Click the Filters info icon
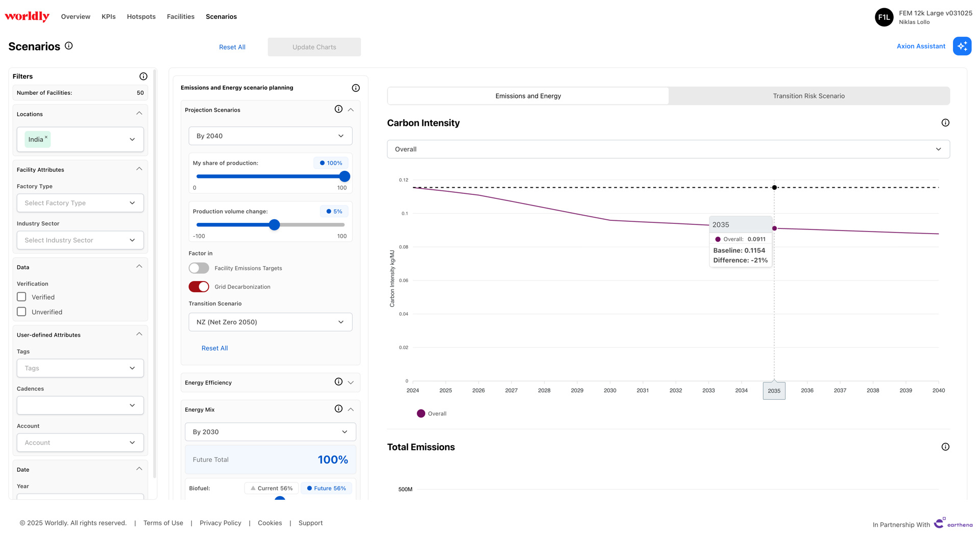 click(x=143, y=76)
